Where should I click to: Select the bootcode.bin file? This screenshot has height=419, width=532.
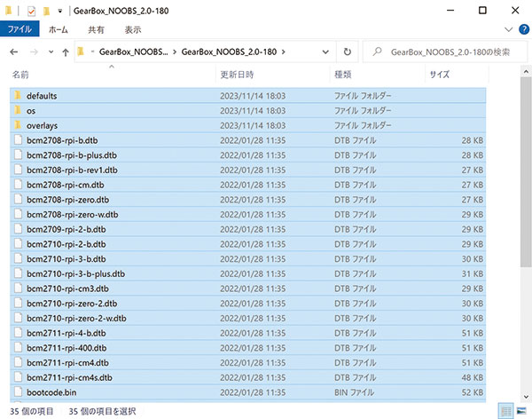(x=53, y=392)
